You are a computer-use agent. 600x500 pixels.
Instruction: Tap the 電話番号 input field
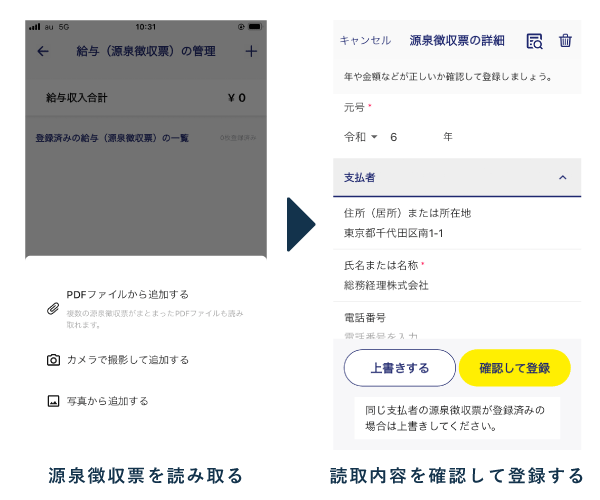(x=381, y=335)
